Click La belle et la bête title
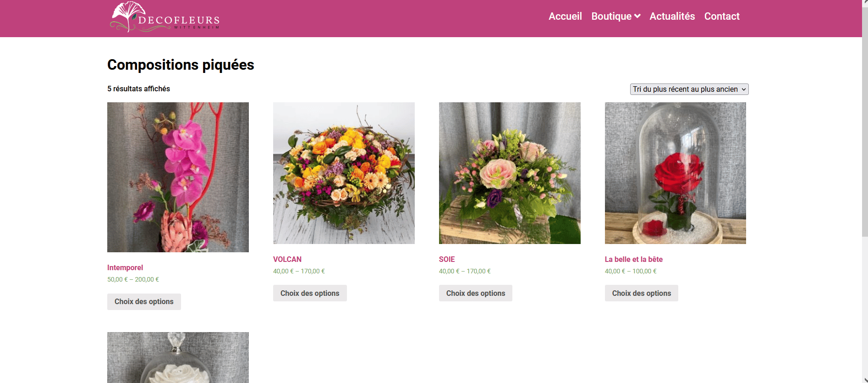Image resolution: width=868 pixels, height=383 pixels. coord(633,259)
